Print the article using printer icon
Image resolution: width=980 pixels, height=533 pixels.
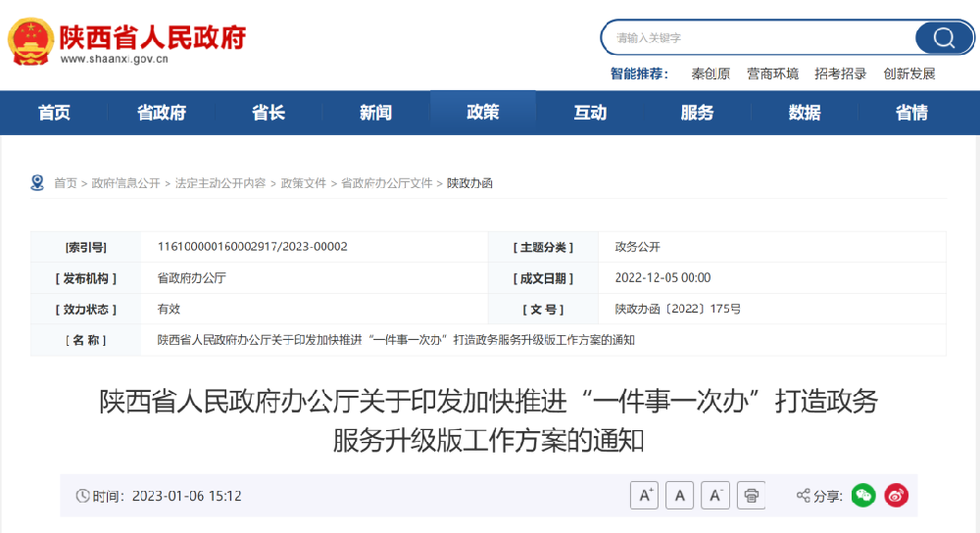click(752, 496)
